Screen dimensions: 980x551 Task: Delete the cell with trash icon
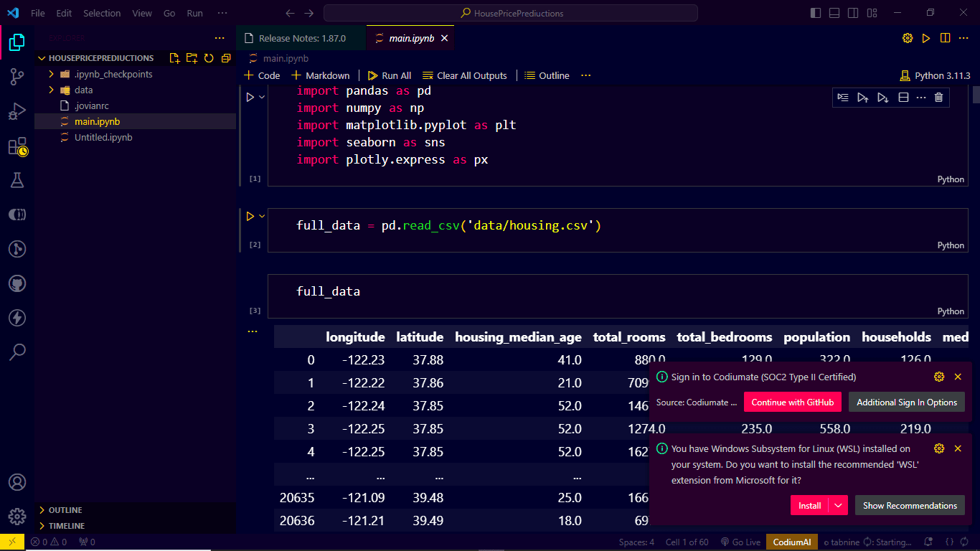pos(938,98)
